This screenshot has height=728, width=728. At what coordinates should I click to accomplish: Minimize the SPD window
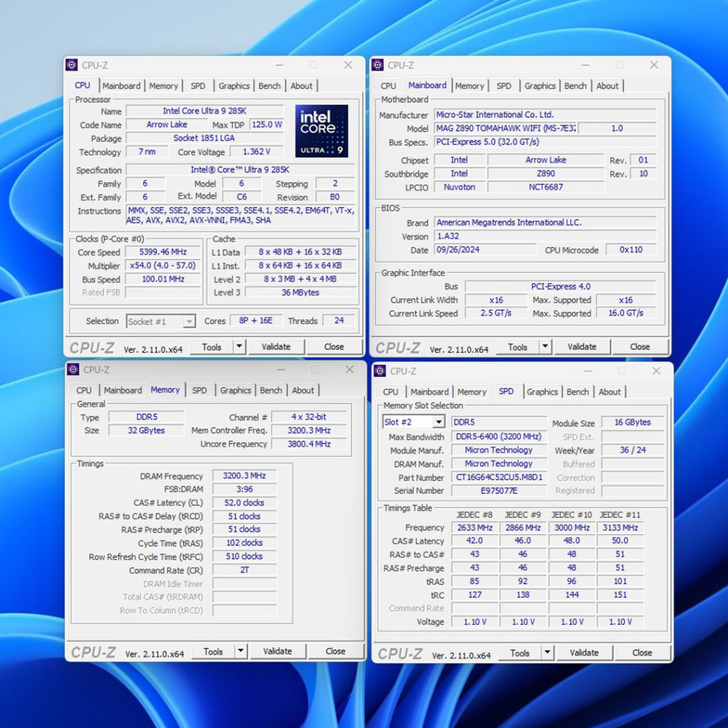coord(588,371)
